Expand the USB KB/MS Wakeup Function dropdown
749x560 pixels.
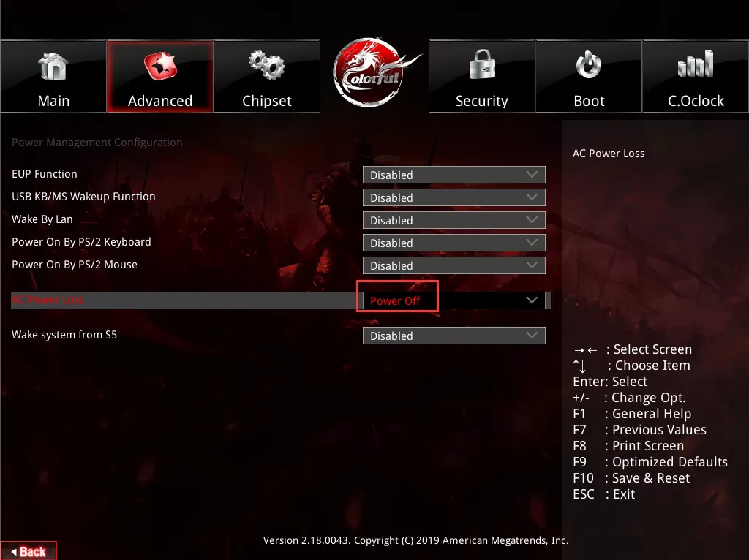(x=453, y=197)
